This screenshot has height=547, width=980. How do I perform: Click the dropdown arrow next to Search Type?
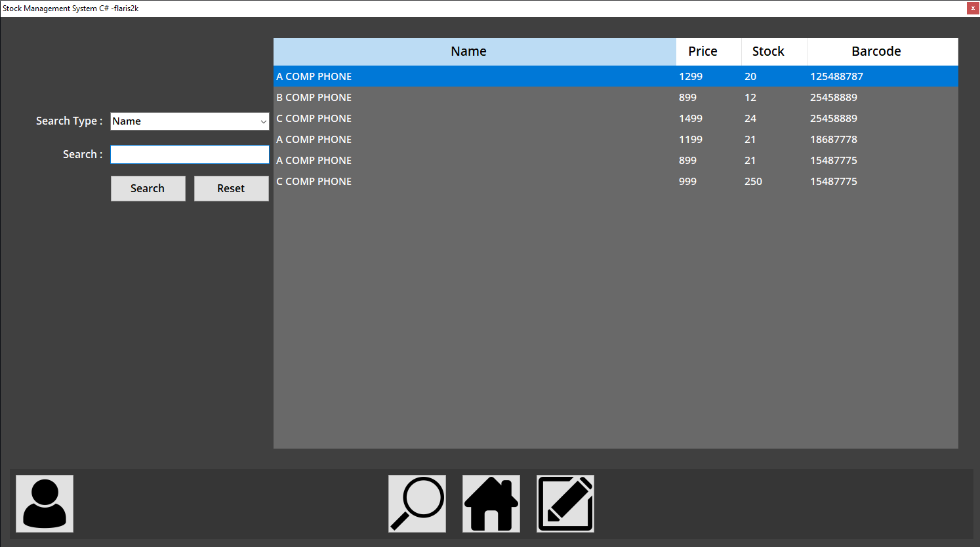pyautogui.click(x=263, y=121)
